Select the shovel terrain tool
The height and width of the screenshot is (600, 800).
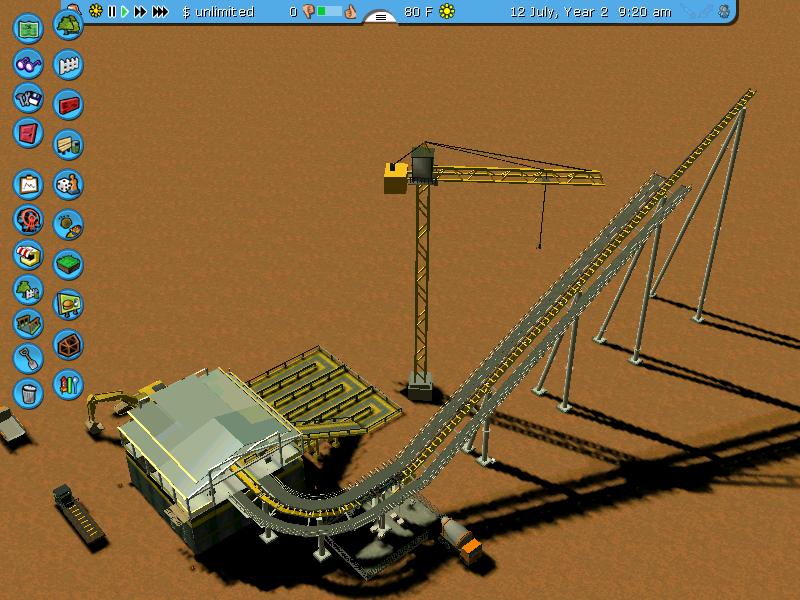(x=29, y=357)
